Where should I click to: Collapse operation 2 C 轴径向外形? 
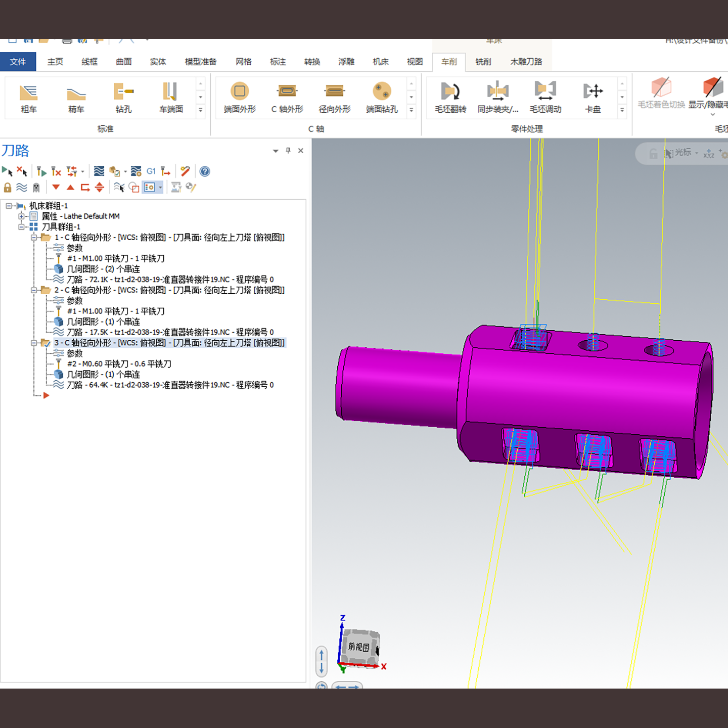point(34,290)
